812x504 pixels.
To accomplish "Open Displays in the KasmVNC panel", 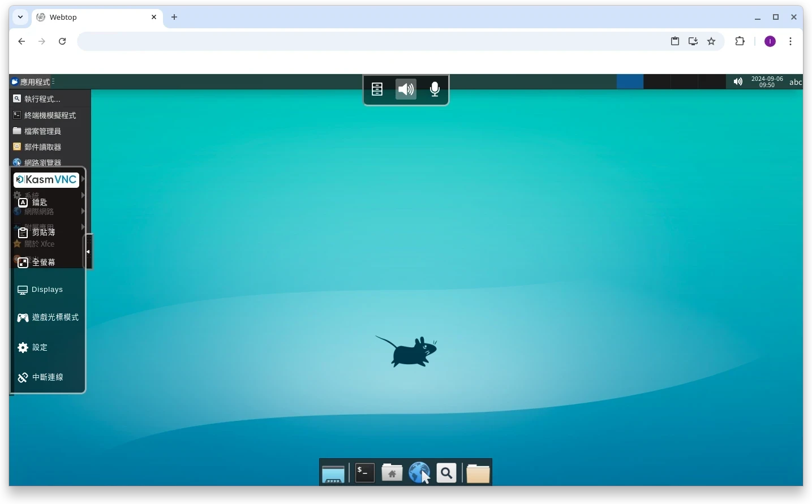I will 41,290.
